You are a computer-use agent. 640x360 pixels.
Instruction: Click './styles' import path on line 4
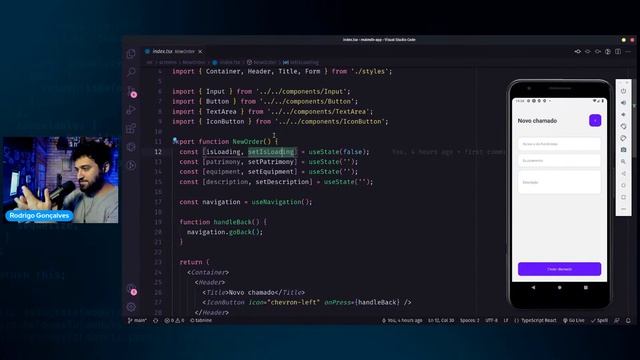[369, 71]
